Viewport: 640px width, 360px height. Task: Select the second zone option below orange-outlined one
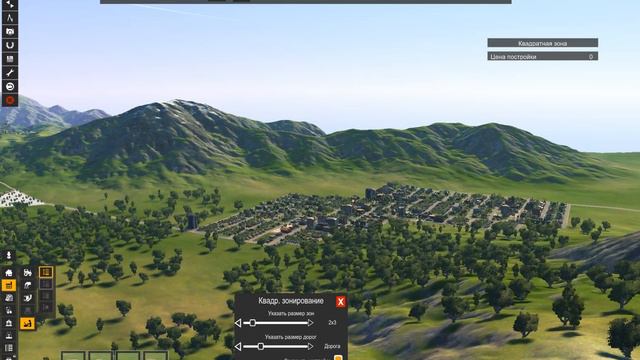[x=46, y=284]
